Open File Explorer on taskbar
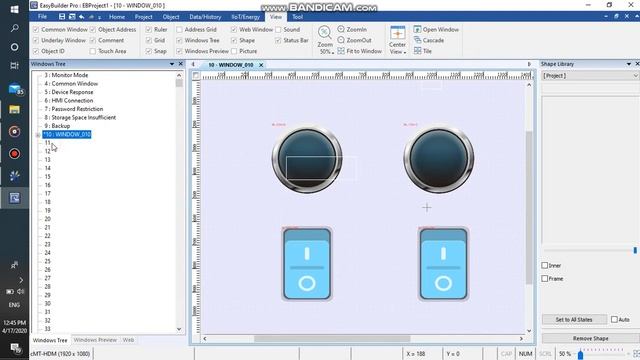 [14, 109]
